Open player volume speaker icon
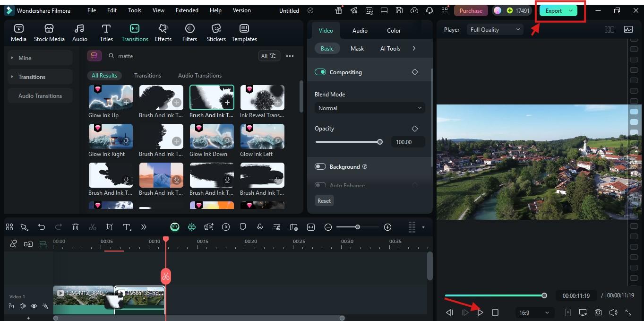The image size is (644, 321). point(613,312)
